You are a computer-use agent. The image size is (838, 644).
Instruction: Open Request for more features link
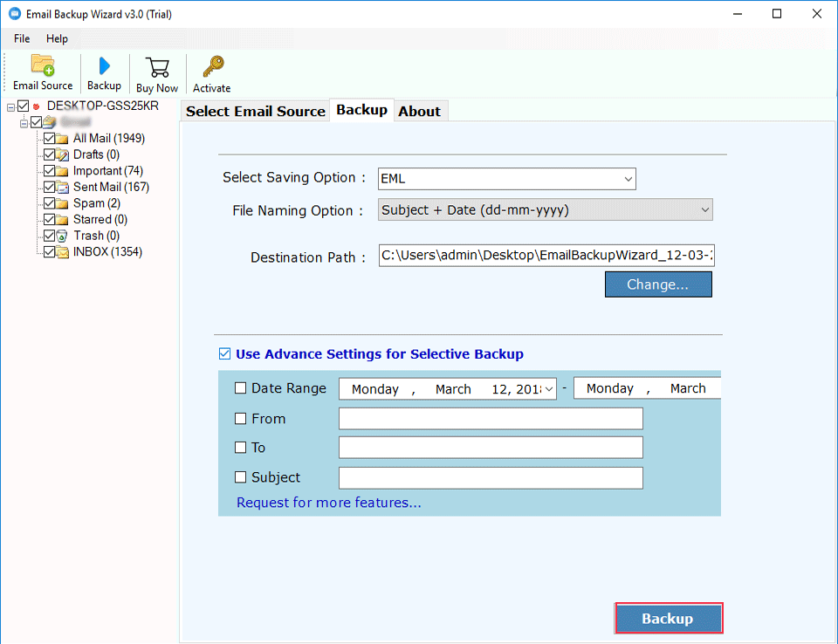tap(329, 503)
